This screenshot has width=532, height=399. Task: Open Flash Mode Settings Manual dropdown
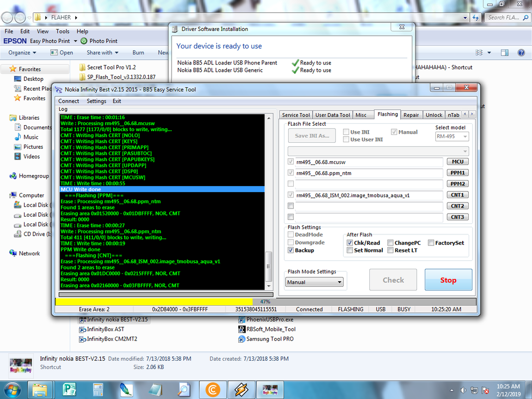click(314, 282)
